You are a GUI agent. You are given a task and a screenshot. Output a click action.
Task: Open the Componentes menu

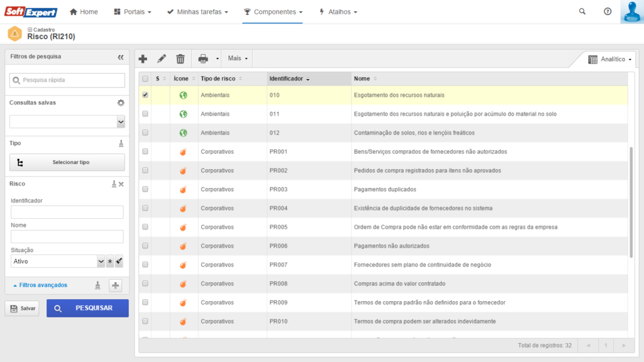(273, 12)
